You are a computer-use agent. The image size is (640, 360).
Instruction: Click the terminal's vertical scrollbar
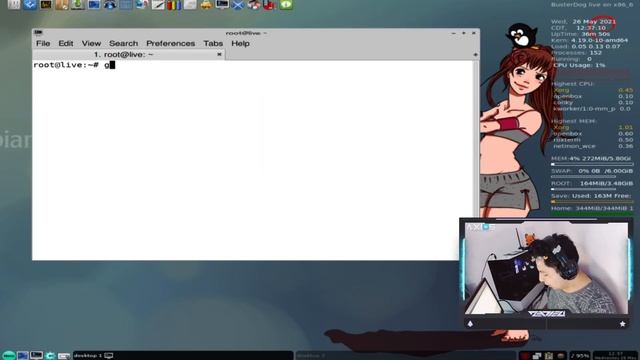(476, 139)
